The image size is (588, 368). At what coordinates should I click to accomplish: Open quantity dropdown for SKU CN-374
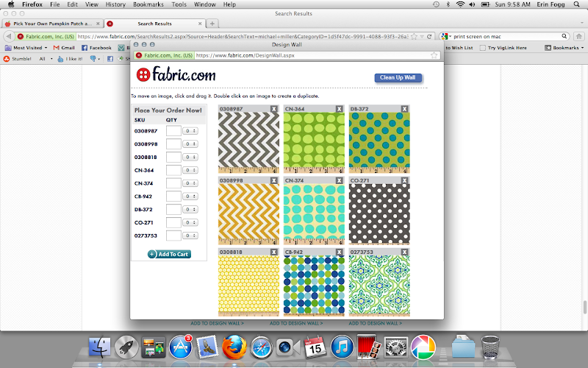click(190, 183)
